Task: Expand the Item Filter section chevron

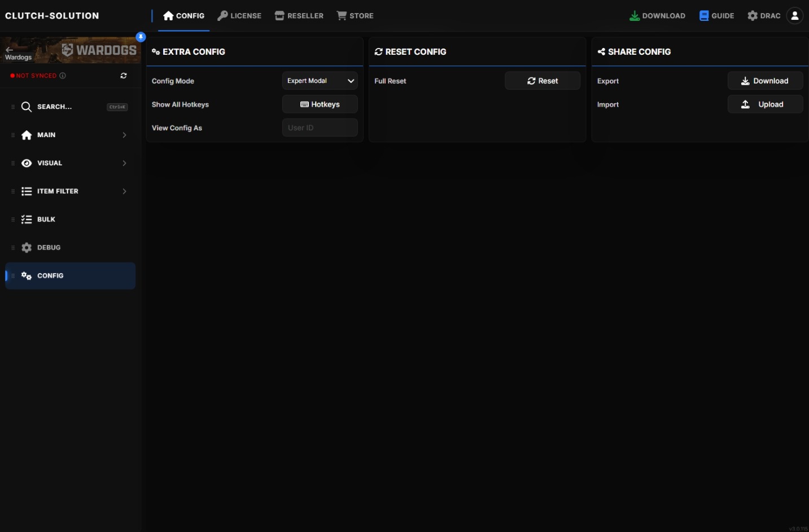Action: [x=124, y=191]
